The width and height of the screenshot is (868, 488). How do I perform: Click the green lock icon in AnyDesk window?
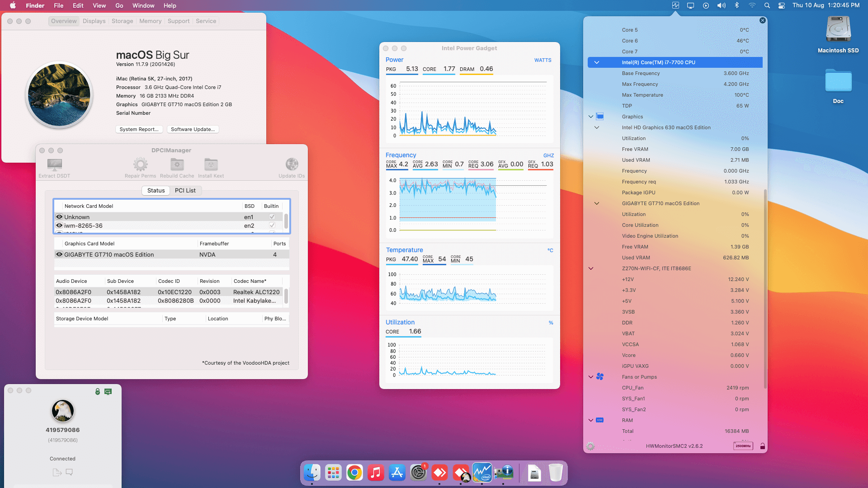click(x=97, y=391)
